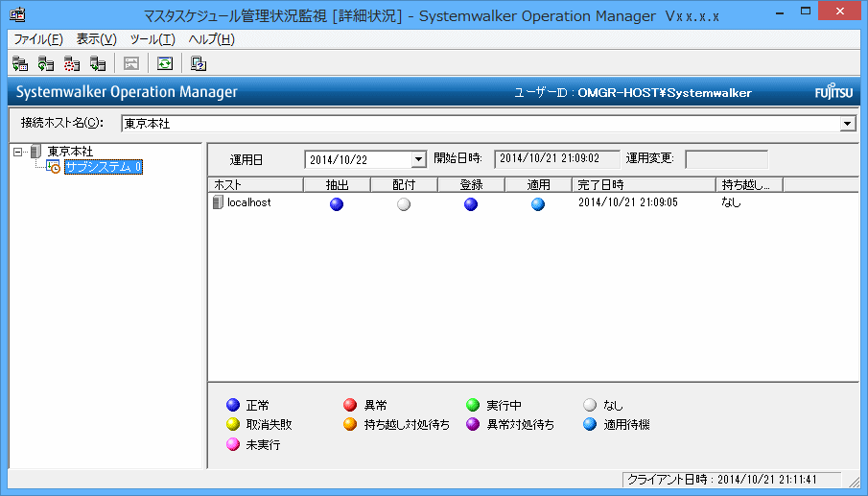The image size is (868, 496).
Task: Click the 登録 column header
Action: coord(471,185)
